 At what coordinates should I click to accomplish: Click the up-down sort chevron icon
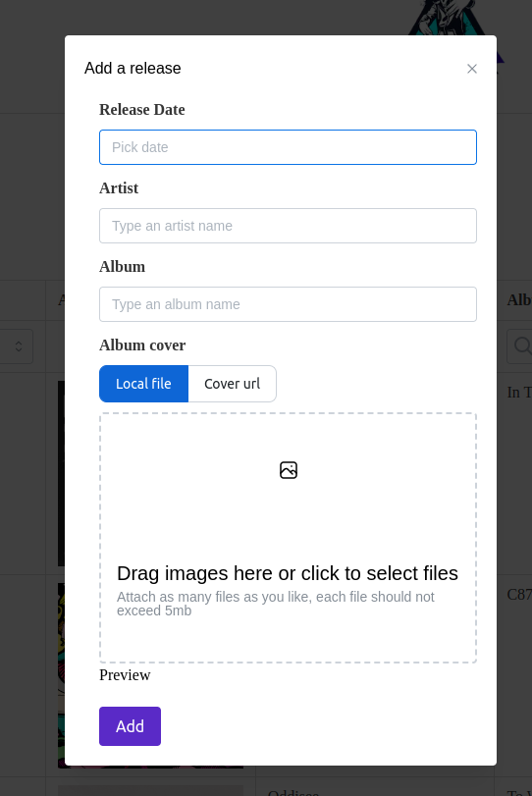19,346
